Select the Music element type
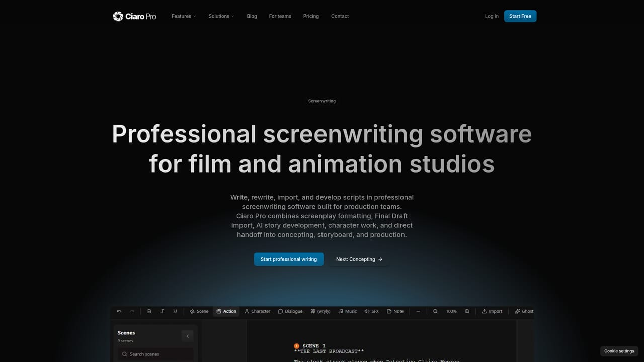Screen dimensions: 644x362 click(348, 311)
